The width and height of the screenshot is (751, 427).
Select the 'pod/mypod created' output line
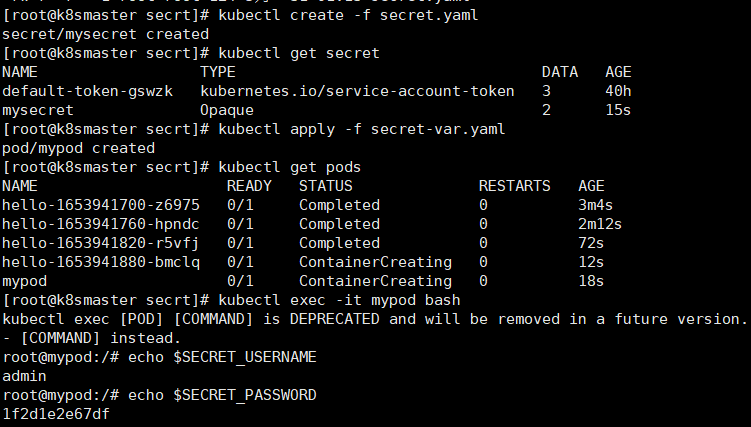[79, 148]
